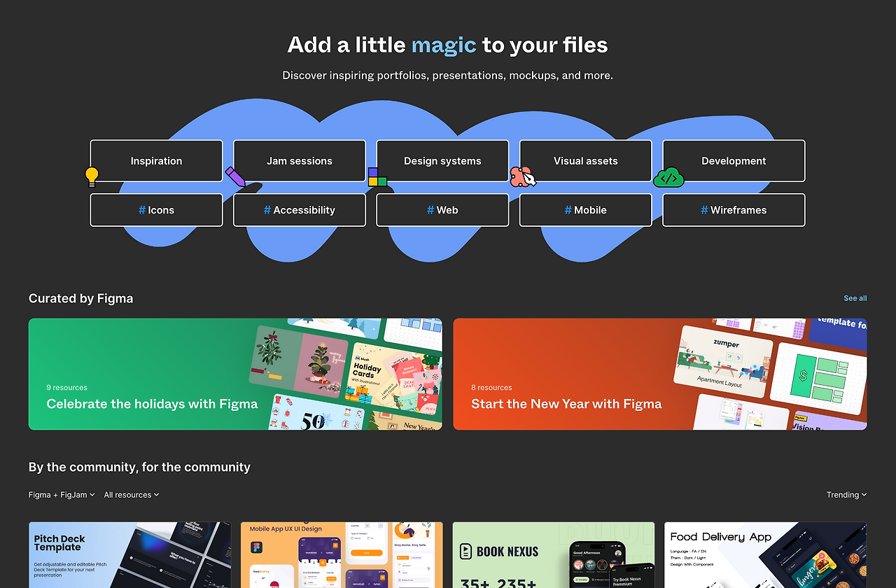
Task: Click the yellow lightbulb icon beside Inspiration
Action: (92, 176)
